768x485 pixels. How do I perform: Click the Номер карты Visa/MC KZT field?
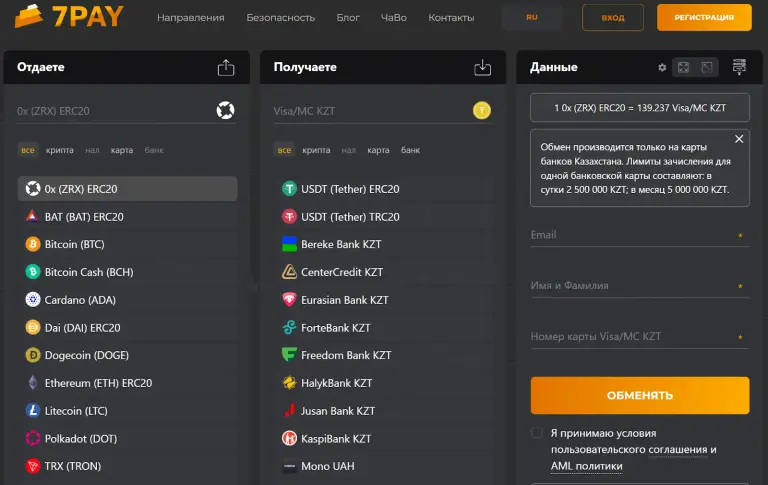640,337
